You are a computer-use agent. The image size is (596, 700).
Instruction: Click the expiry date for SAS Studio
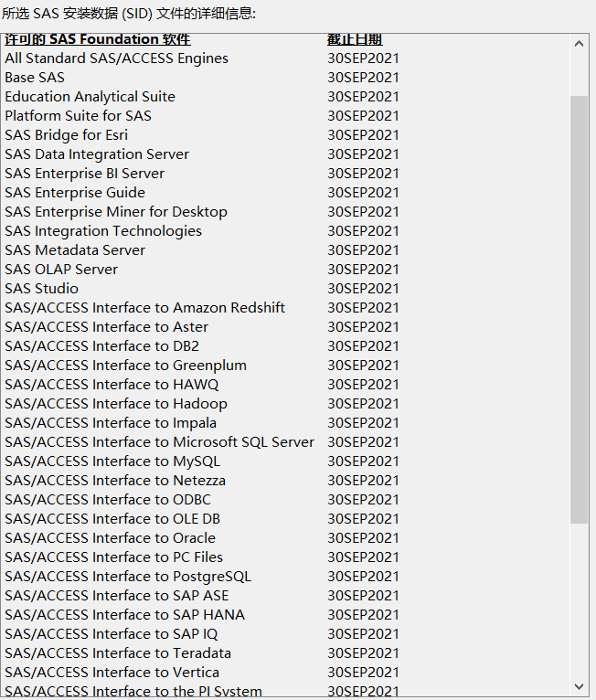click(x=363, y=289)
